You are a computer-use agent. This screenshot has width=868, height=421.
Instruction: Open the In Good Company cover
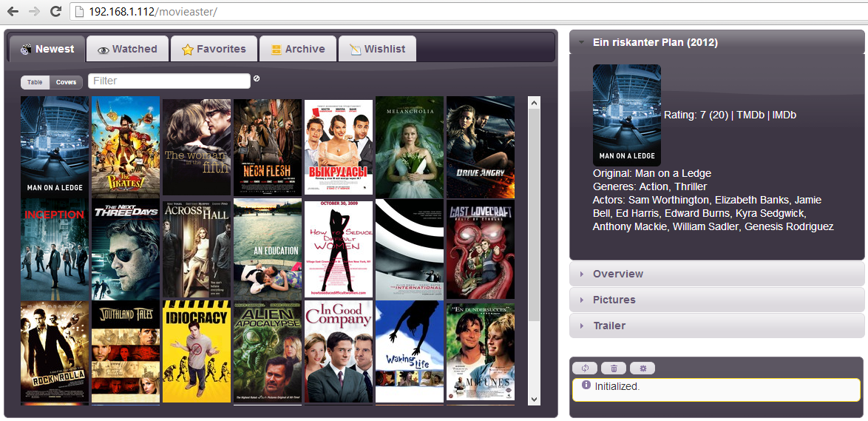(x=339, y=351)
